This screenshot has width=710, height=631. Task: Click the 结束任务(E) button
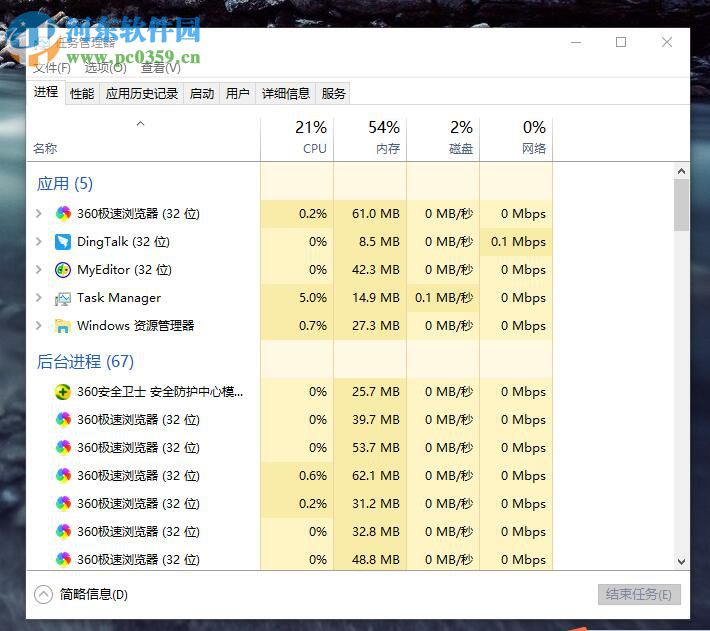point(639,594)
